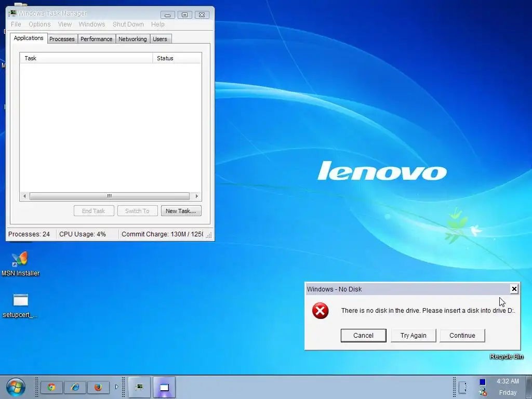The width and height of the screenshot is (532, 399).
Task: Open the Shut Down menu in Task Manager
Action: click(x=128, y=24)
